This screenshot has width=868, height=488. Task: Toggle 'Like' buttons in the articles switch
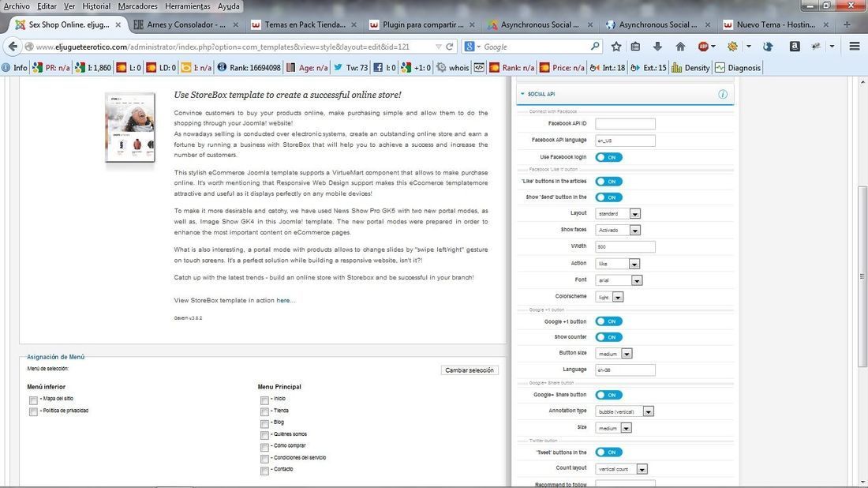pyautogui.click(x=608, y=181)
